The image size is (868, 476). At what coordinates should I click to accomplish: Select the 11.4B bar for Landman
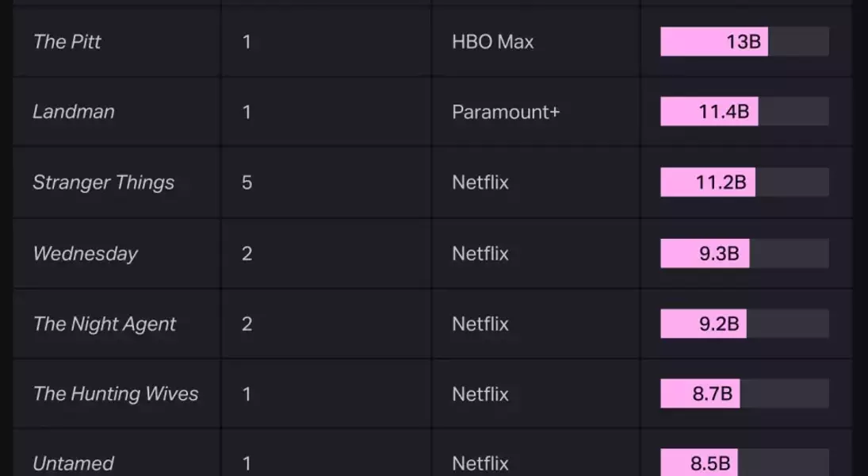pos(709,112)
